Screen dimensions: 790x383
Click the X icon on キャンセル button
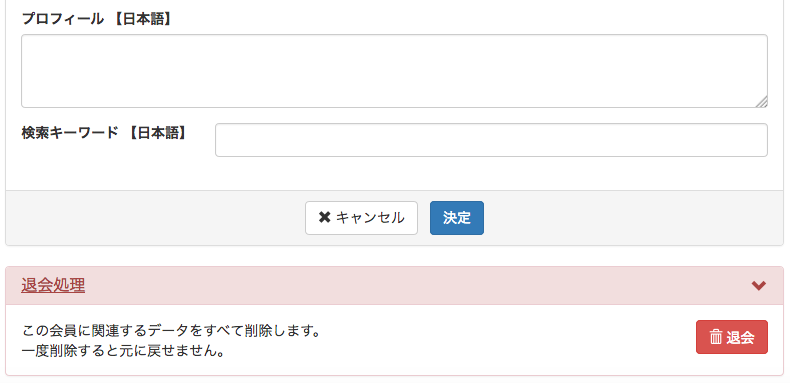tap(324, 218)
